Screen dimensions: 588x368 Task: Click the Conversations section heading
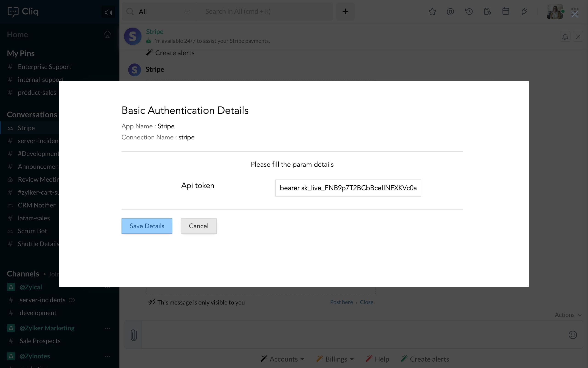(32, 114)
